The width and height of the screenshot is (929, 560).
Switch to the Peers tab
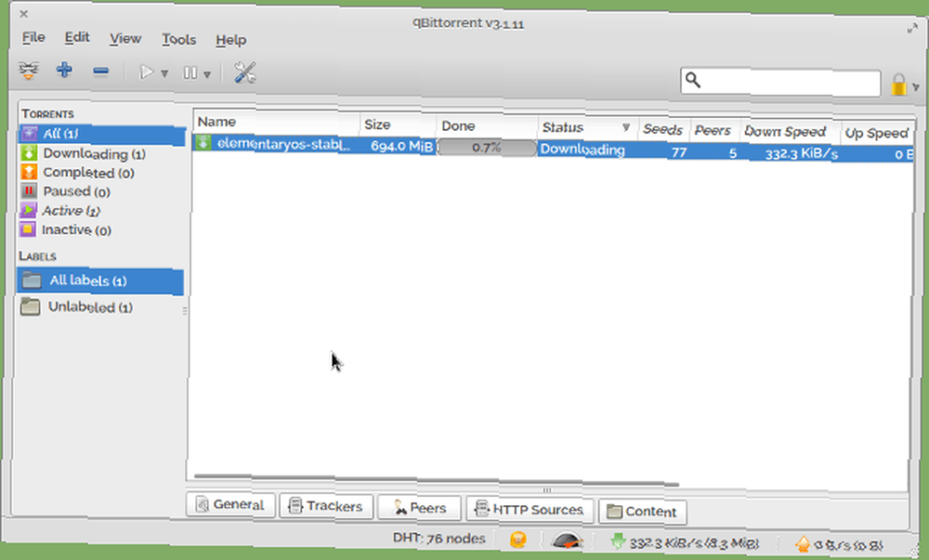click(x=420, y=508)
